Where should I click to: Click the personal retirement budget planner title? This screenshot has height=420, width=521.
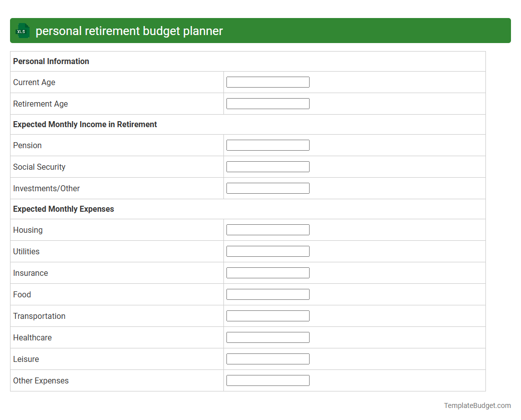pos(129,31)
